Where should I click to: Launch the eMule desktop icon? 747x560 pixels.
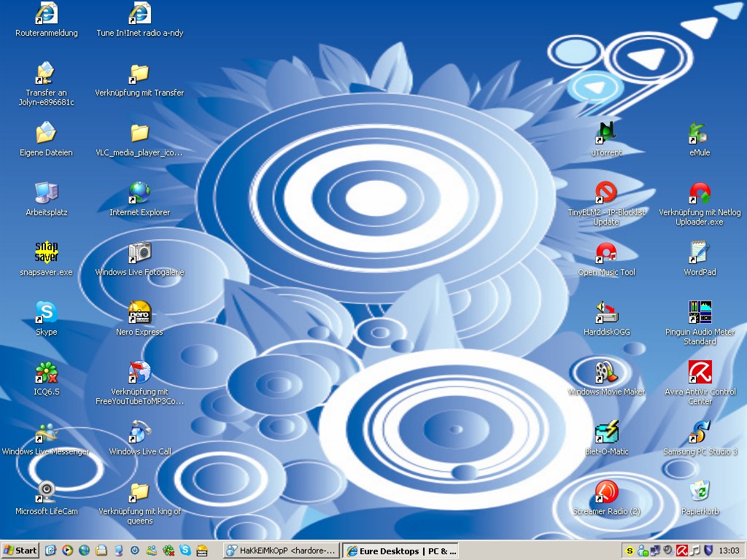pos(700,133)
